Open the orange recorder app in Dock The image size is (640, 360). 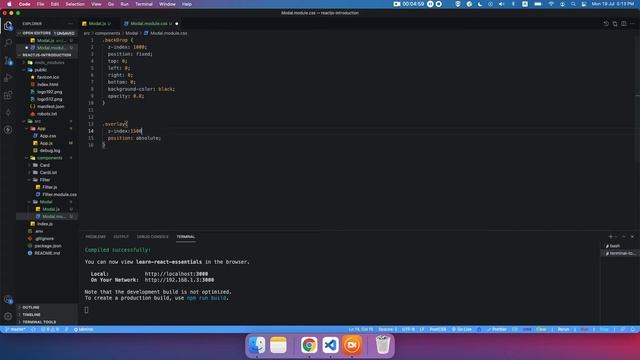pyautogui.click(x=352, y=345)
